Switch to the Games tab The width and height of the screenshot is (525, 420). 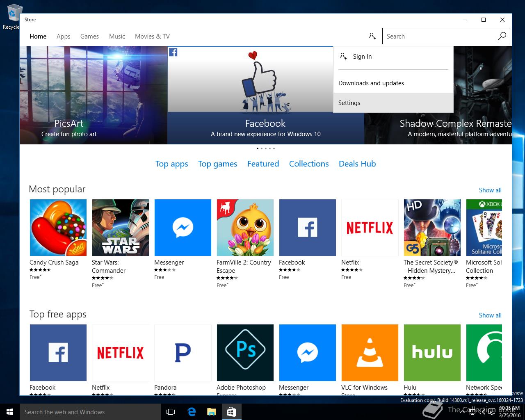89,36
